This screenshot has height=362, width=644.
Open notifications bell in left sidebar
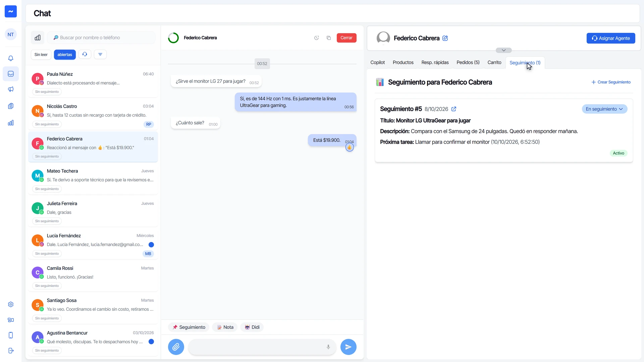11,58
